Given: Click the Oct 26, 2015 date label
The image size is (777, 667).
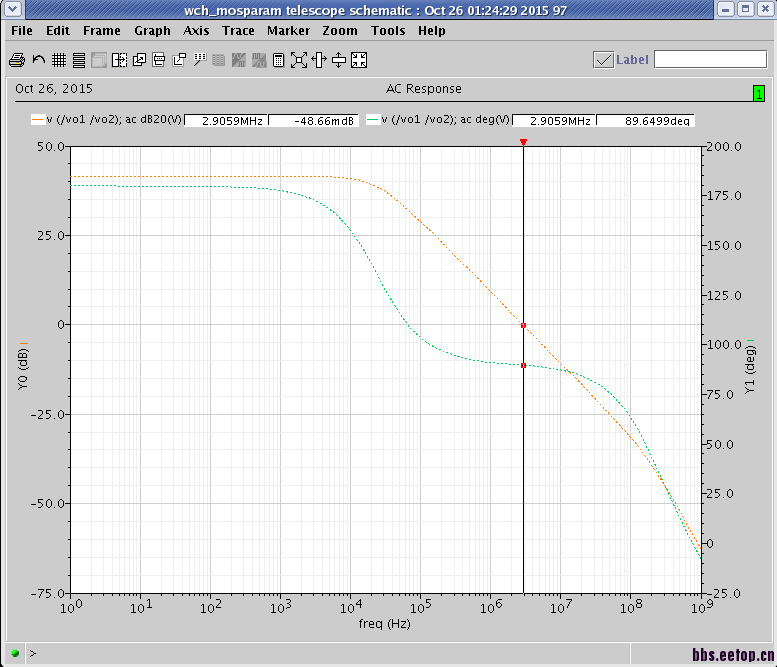Looking at the screenshot, I should click(54, 89).
